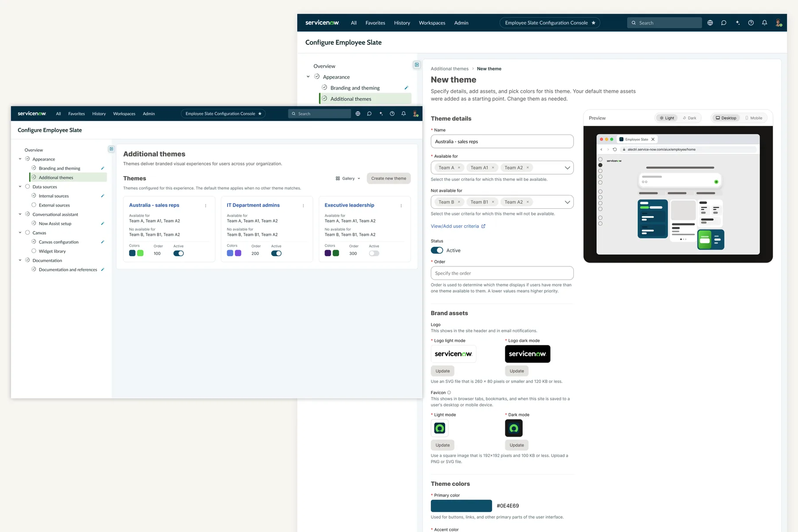Click Create new theme button
798x532 pixels.
pyautogui.click(x=389, y=178)
